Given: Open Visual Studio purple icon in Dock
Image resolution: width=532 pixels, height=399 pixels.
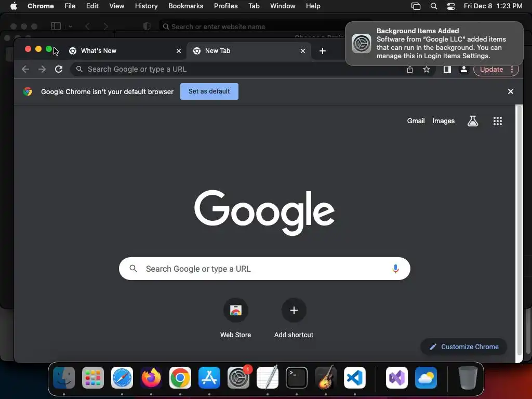Looking at the screenshot, I should coord(396,378).
